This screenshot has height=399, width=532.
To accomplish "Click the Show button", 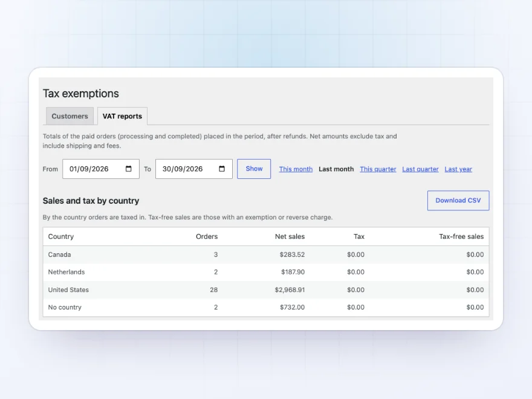I will point(254,169).
